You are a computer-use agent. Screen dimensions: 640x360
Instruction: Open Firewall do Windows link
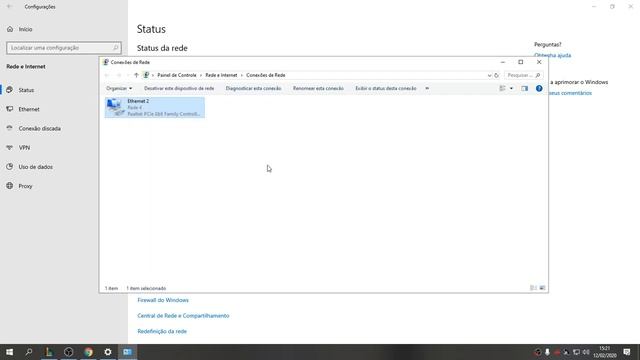(163, 300)
